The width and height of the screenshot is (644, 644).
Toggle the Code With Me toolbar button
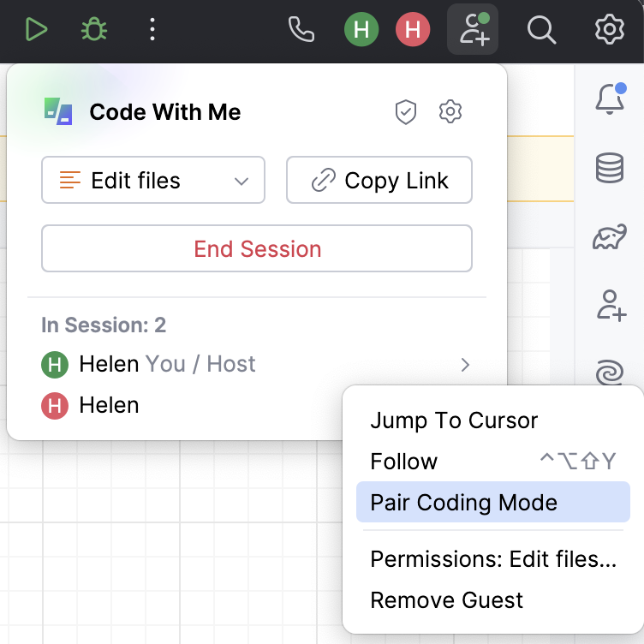pos(473,31)
